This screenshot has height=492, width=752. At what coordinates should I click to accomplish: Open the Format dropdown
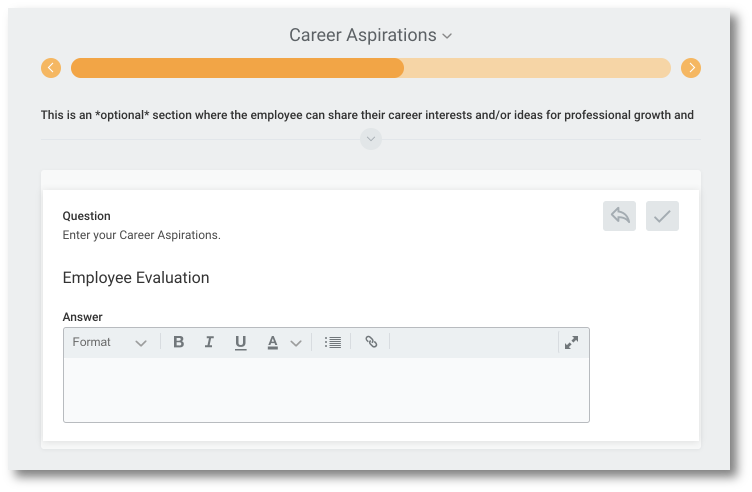coord(109,342)
